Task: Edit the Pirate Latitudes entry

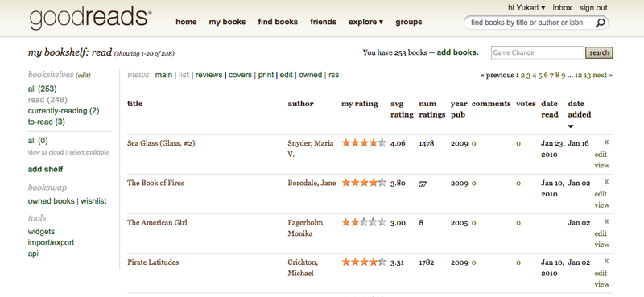Action: (x=601, y=273)
